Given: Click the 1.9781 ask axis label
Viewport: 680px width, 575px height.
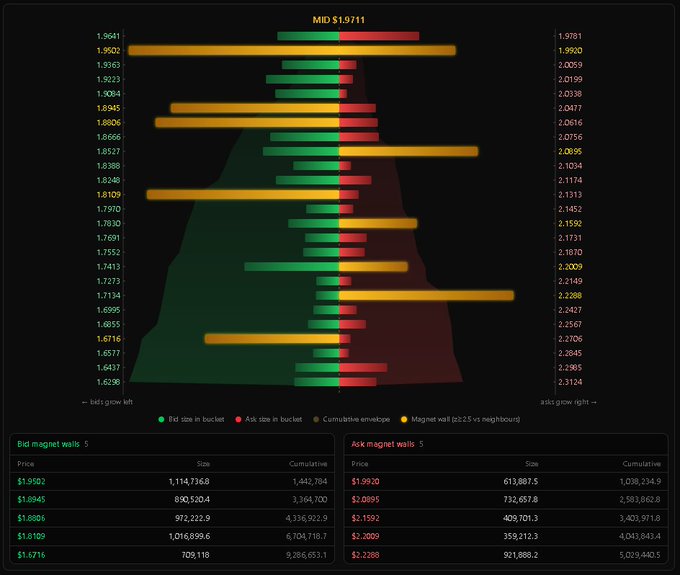Looking at the screenshot, I should [570, 36].
